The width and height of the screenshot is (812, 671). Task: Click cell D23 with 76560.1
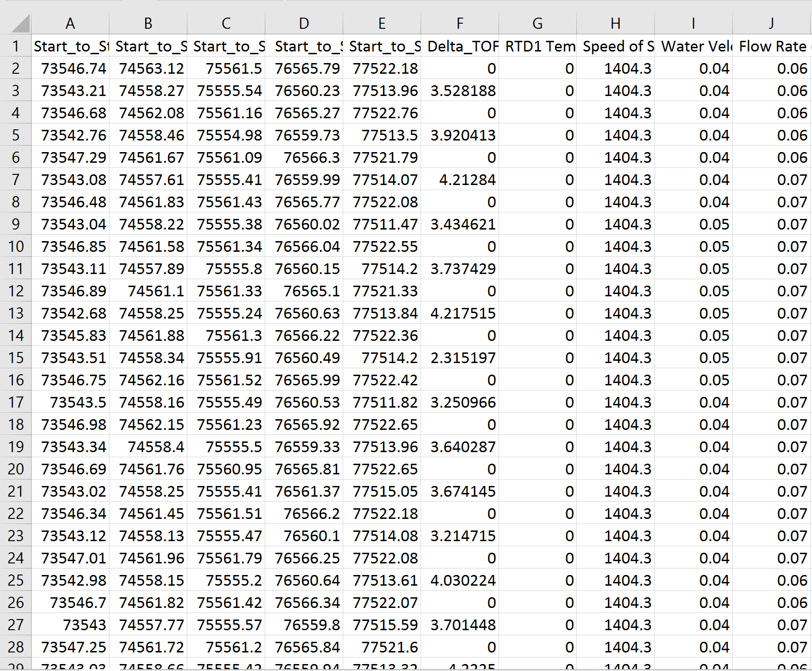pos(304,536)
